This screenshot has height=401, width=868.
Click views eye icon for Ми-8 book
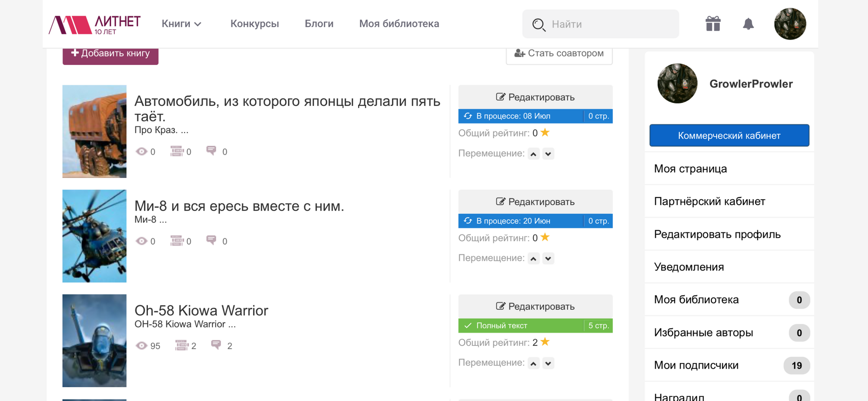[141, 241]
